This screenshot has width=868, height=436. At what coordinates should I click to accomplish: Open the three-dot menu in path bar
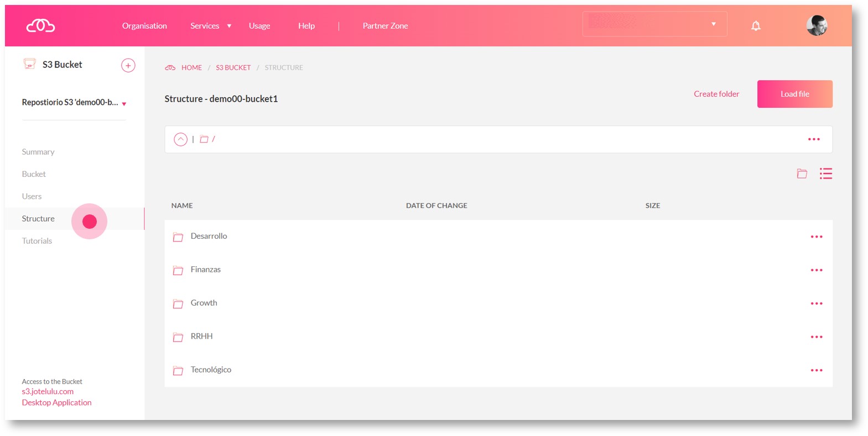pyautogui.click(x=814, y=139)
